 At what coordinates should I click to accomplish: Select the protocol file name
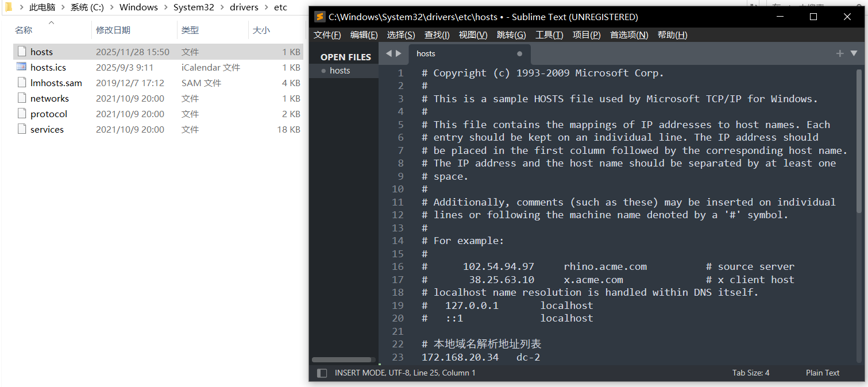(x=49, y=114)
